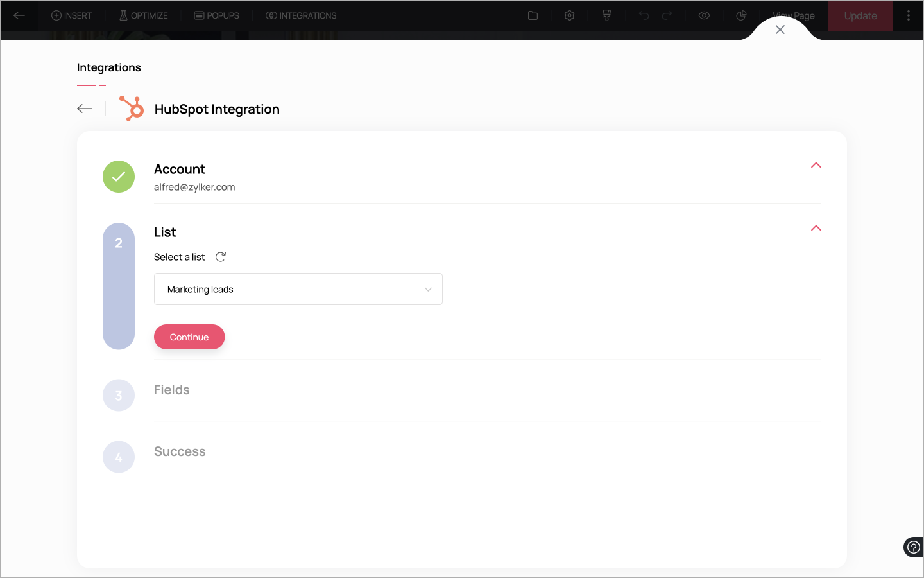Viewport: 924px width, 578px height.
Task: Go back using arrow beside HubSpot Integration
Action: pos(85,109)
